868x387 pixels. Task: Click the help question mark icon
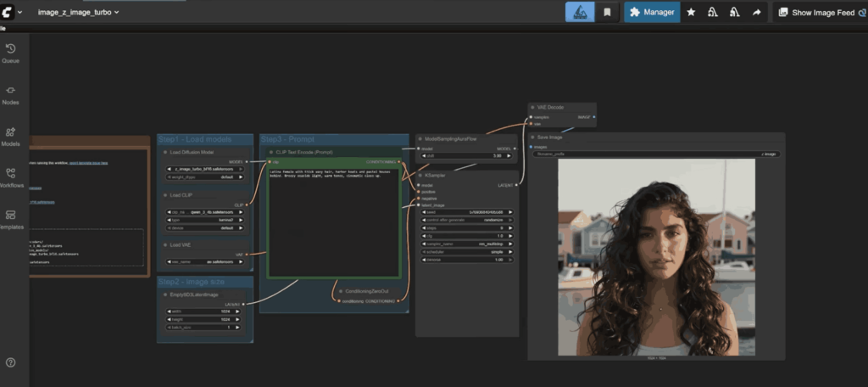pyautogui.click(x=10, y=362)
